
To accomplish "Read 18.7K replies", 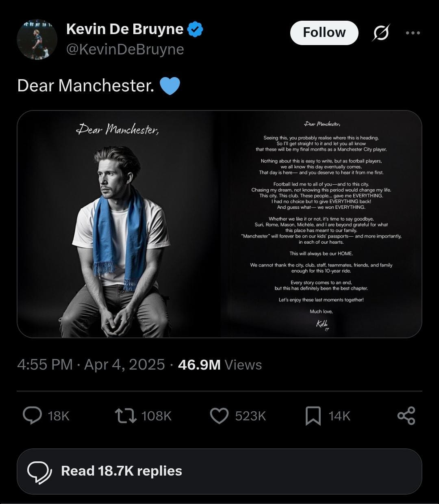I will pos(121,471).
